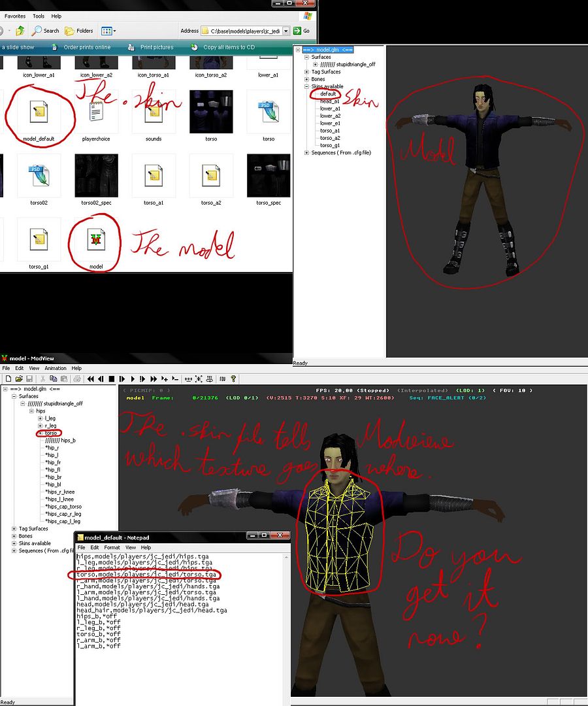The image size is (588, 706).
Task: Expand r_leg node in ModView tree
Action: tap(40, 426)
